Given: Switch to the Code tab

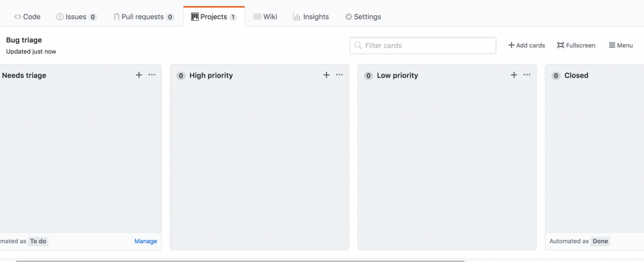Looking at the screenshot, I should [x=27, y=17].
